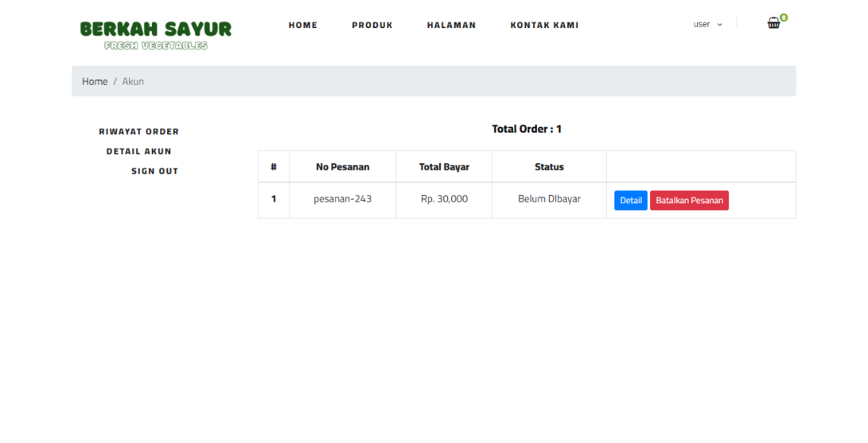
Task: Click the Status column header
Action: coord(549,167)
